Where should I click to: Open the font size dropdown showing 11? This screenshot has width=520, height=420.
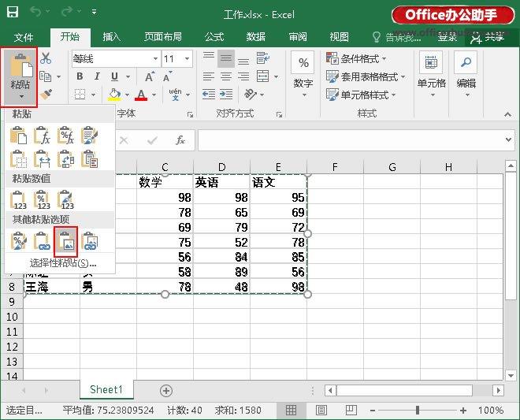pos(188,59)
